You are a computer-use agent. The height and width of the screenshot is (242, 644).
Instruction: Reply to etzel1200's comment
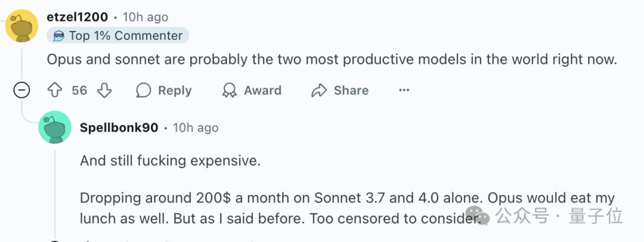pos(164,90)
